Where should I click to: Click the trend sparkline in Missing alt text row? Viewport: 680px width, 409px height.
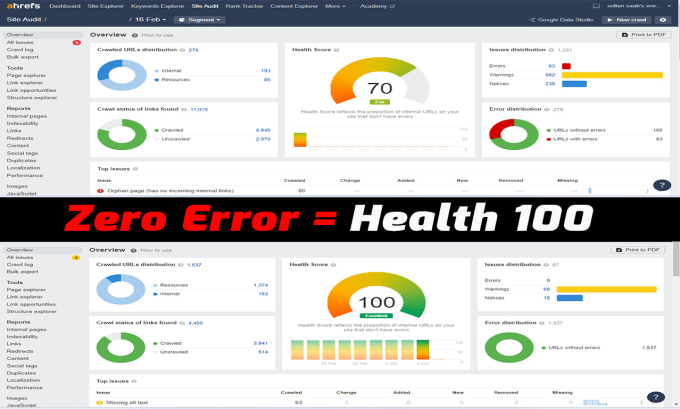tap(594, 402)
